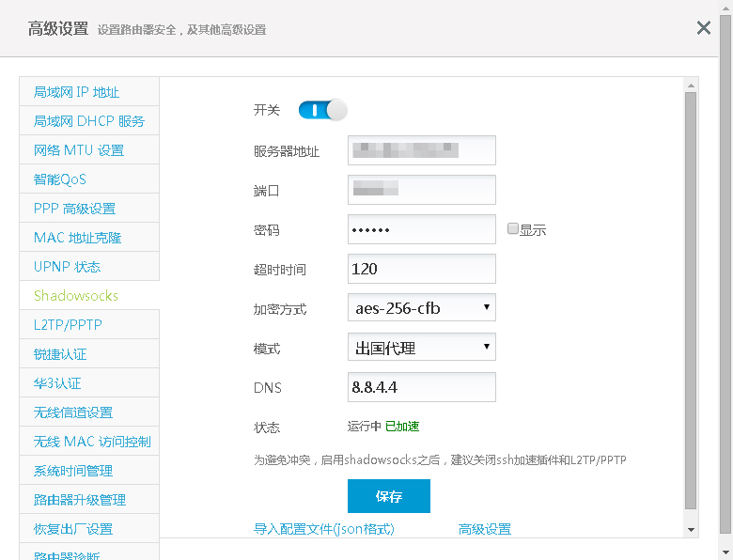Viewport: 733px width, 560px height.
Task: Click the 端口 input field
Action: (x=422, y=189)
